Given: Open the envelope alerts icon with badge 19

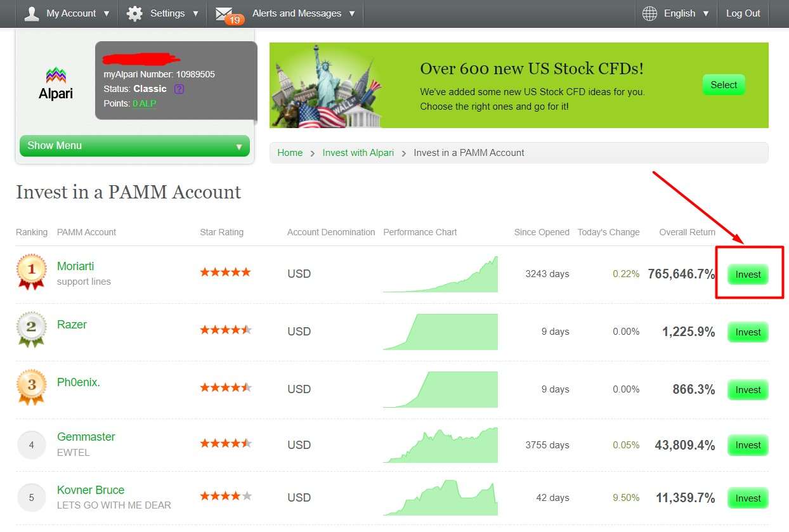Looking at the screenshot, I should pyautogui.click(x=229, y=15).
